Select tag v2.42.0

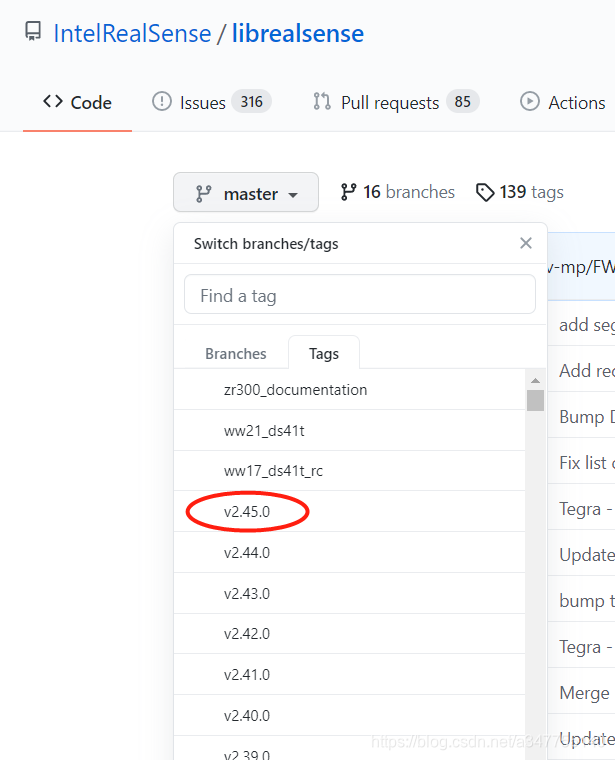(x=349, y=633)
